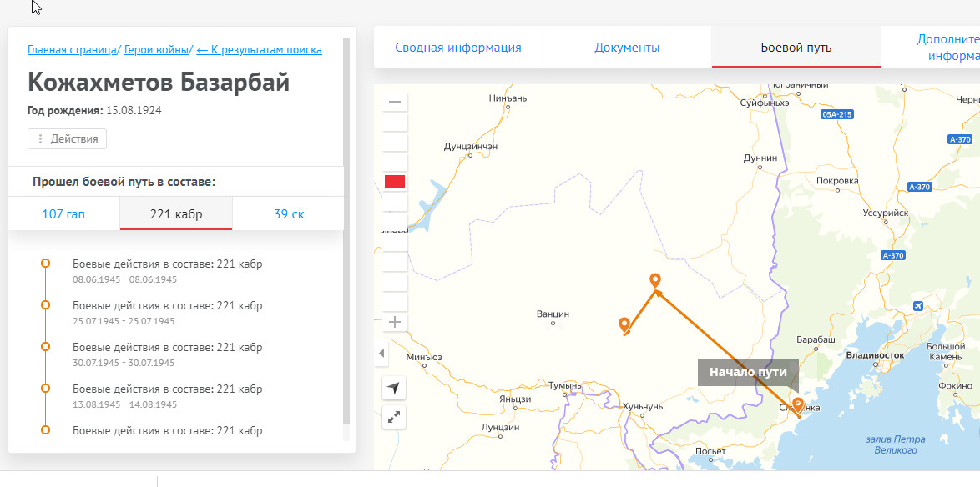Screen dimensions: 980x487
Task: Collapse the map side panel arrow
Action: click(x=382, y=354)
